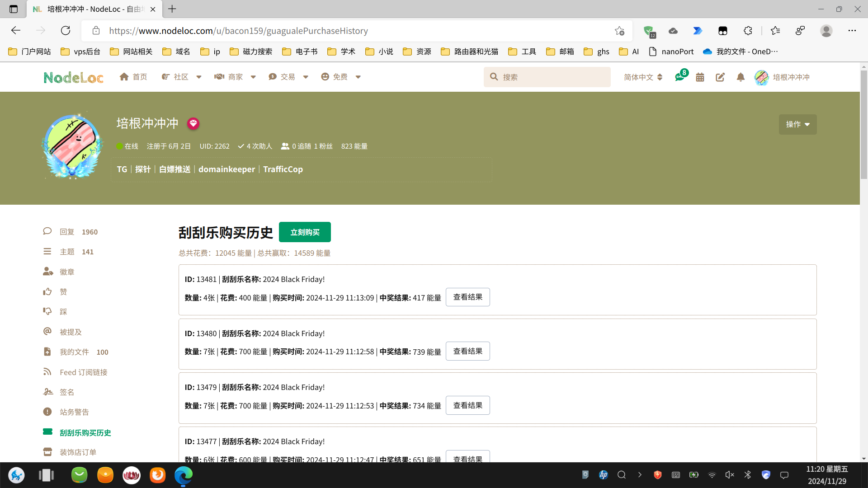Open the HP tray icon
Screen dimensions: 868x488
tap(604, 475)
